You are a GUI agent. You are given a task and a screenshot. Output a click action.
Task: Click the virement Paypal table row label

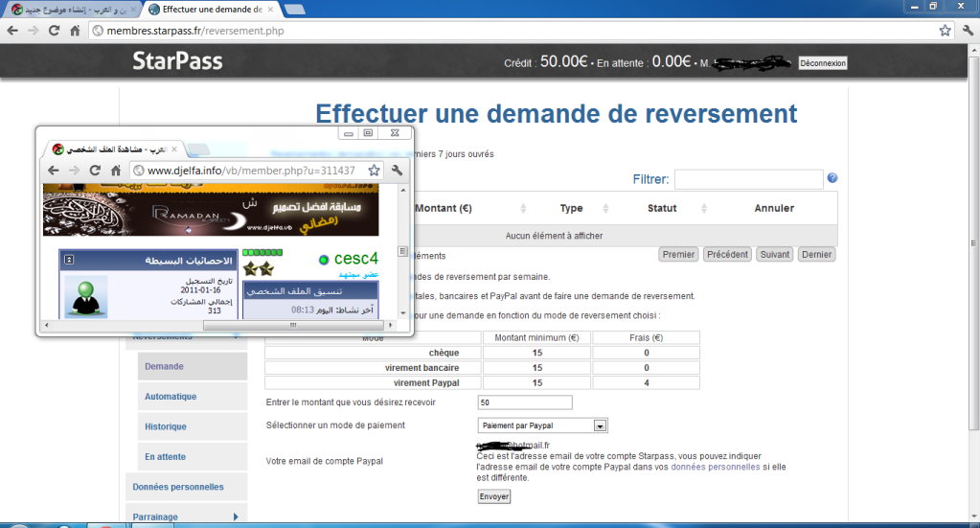[x=426, y=383]
